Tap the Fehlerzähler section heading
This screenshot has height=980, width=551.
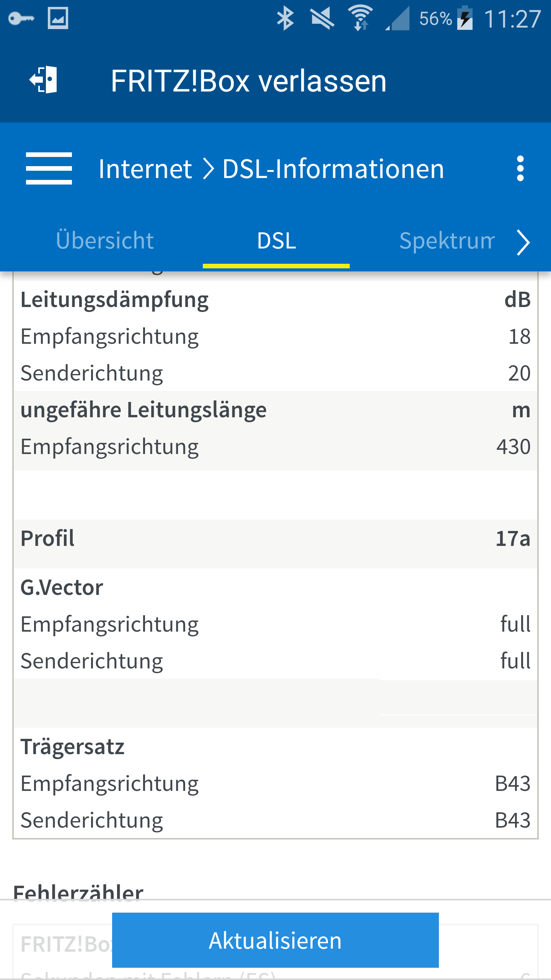coord(78,892)
